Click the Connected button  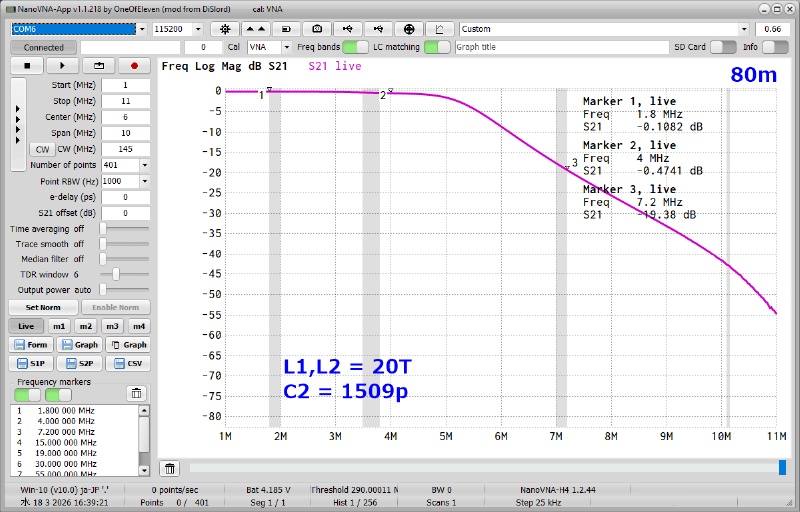pyautogui.click(x=43, y=47)
